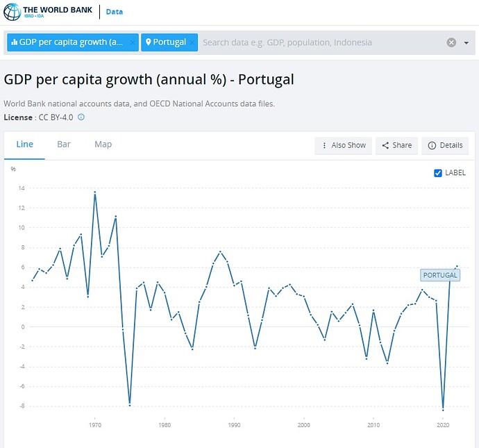Click the license info icon
Viewport: 479px width, 448px height.
coord(81,117)
